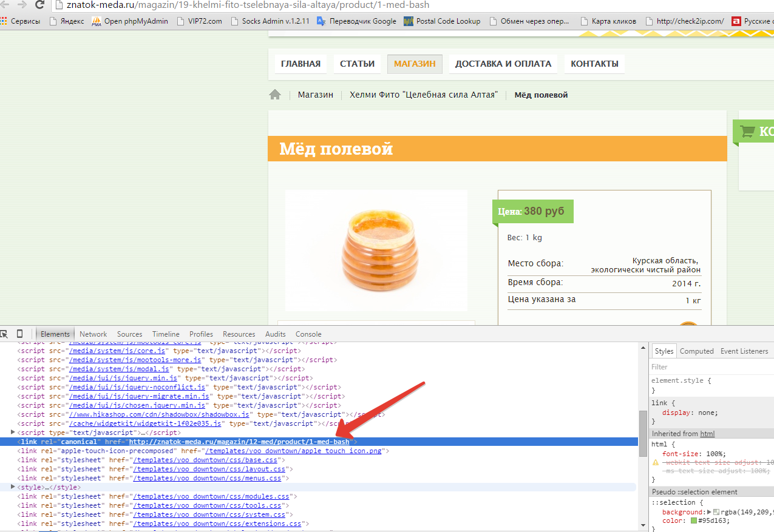Toggle the DevTools mobile device mode icon

point(19,334)
